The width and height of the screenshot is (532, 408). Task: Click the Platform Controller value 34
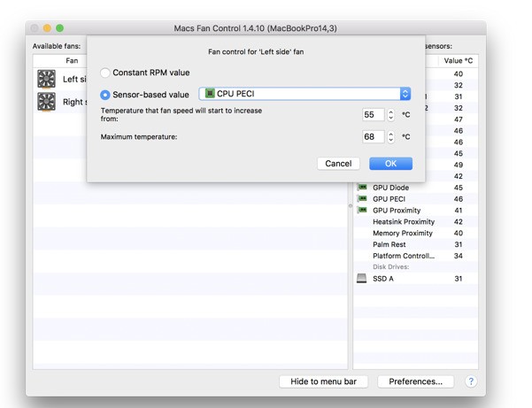click(x=458, y=256)
